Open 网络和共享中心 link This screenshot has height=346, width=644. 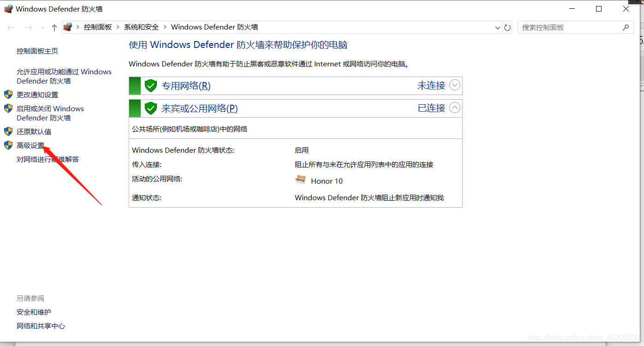point(41,326)
